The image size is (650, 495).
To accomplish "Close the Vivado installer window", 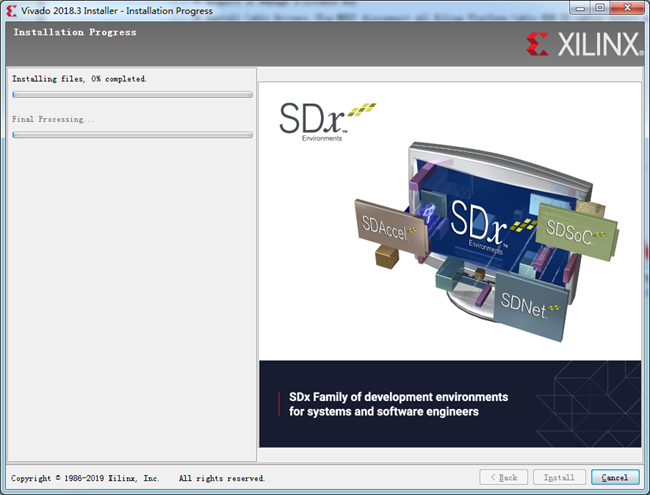I will coord(627,8).
